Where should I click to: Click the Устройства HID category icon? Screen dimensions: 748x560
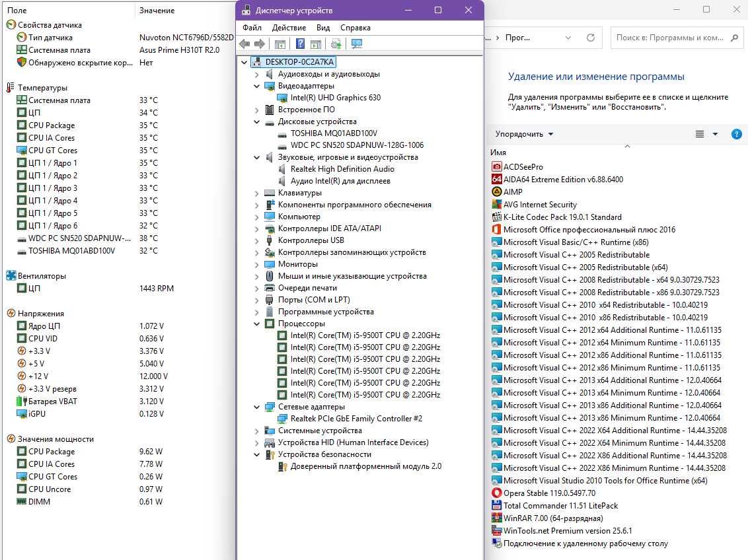point(270,442)
